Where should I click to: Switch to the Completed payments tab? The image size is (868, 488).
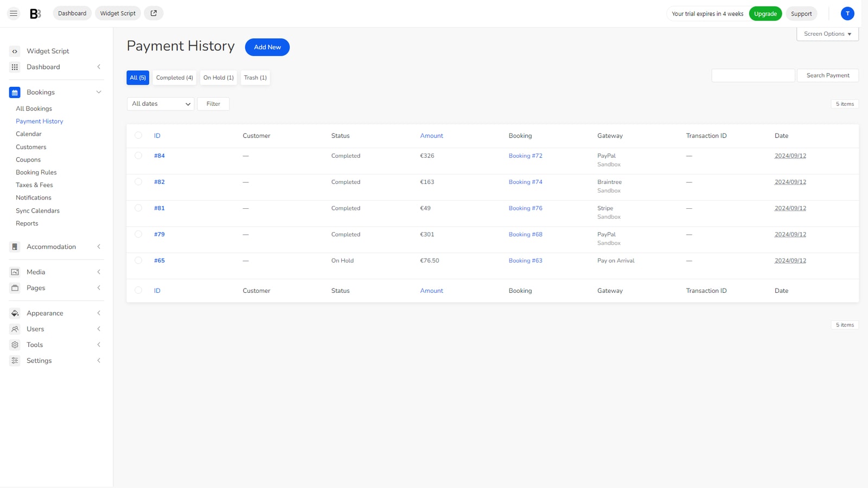(174, 78)
